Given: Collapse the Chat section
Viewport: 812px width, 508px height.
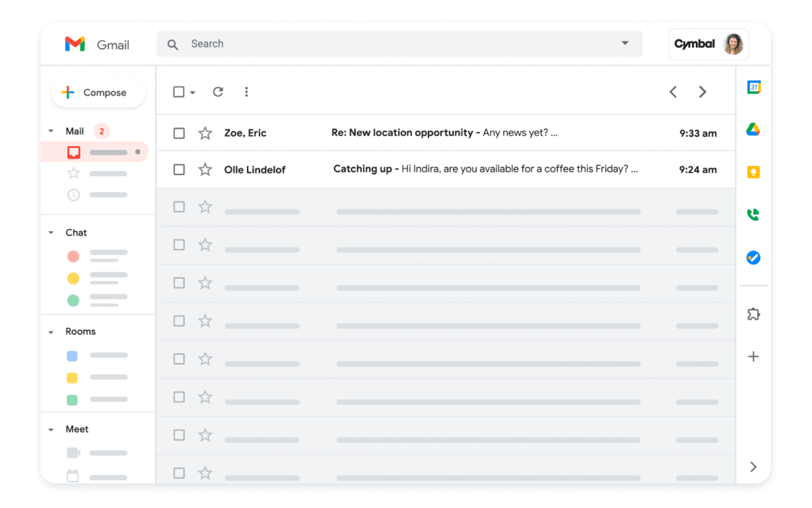Looking at the screenshot, I should point(51,232).
